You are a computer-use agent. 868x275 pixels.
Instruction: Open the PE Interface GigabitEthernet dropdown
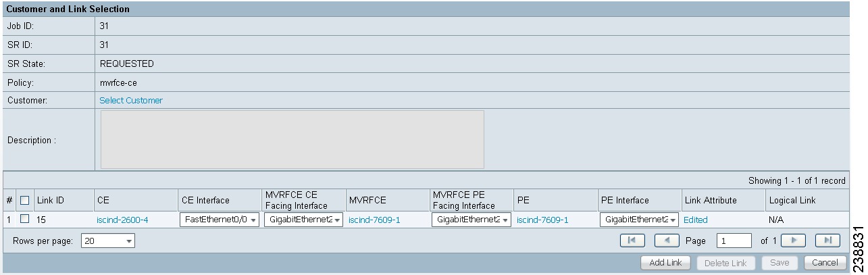point(639,220)
